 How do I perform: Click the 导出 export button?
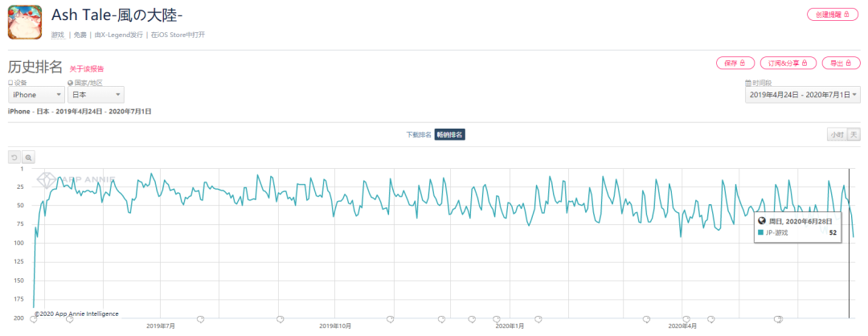(x=841, y=63)
